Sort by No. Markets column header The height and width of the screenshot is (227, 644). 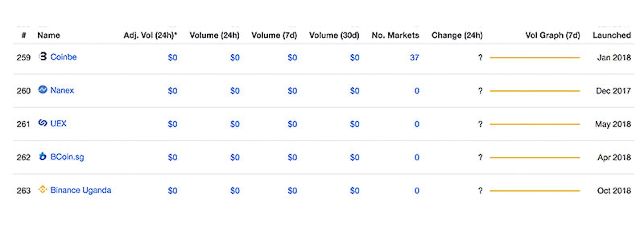click(x=395, y=35)
